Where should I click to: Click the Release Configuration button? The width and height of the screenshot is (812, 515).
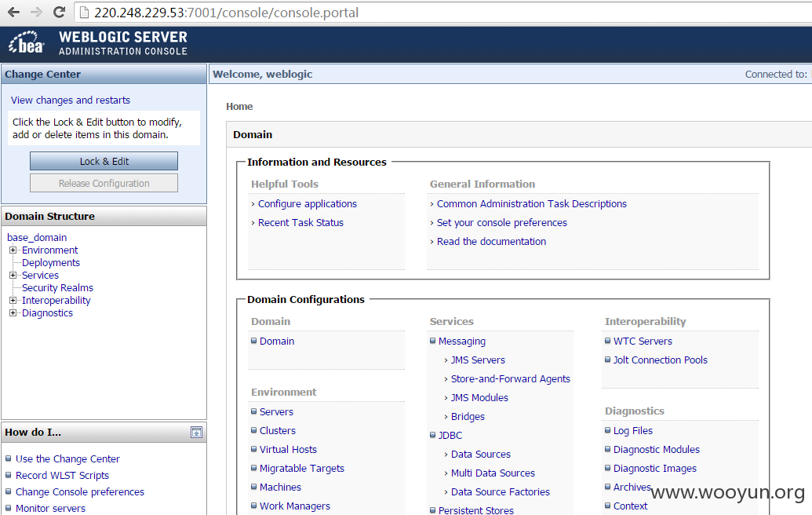pyautogui.click(x=104, y=184)
